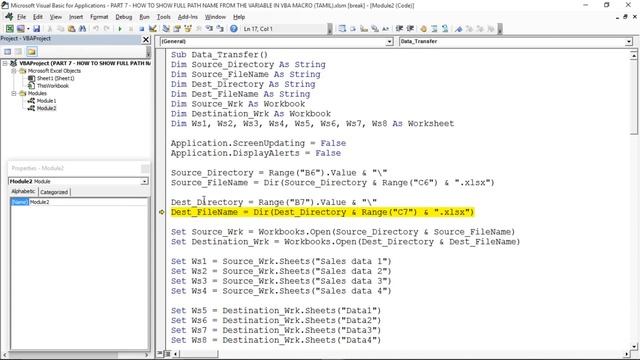Click the Quick Info icon

click(x=364, y=29)
